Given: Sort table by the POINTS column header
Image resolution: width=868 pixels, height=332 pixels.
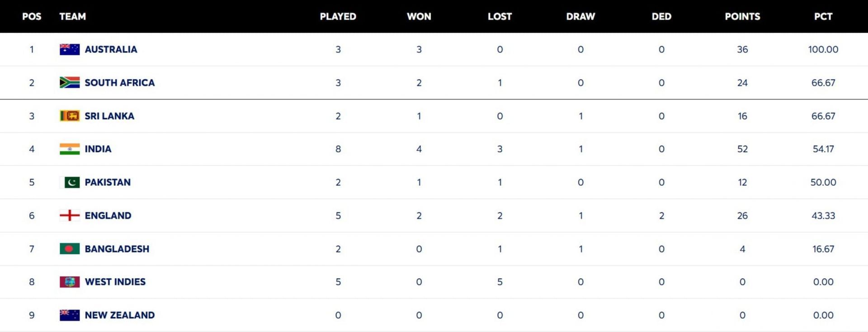Looking at the screenshot, I should coord(742,17).
